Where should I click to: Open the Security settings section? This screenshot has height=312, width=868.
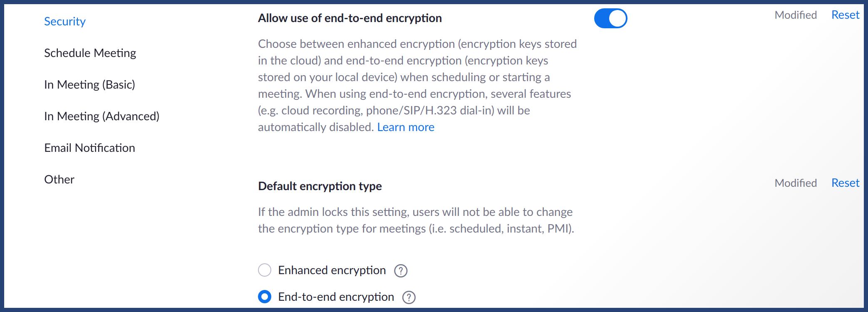coord(65,21)
